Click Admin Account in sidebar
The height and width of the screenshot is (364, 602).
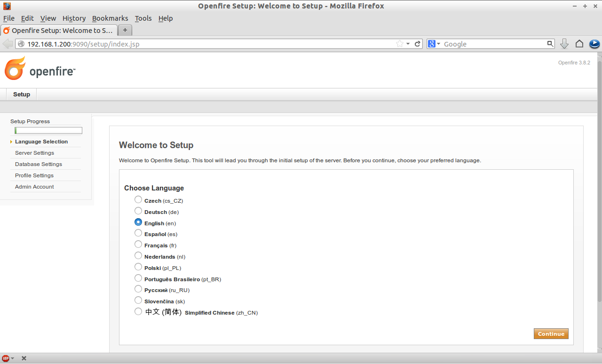pyautogui.click(x=34, y=187)
